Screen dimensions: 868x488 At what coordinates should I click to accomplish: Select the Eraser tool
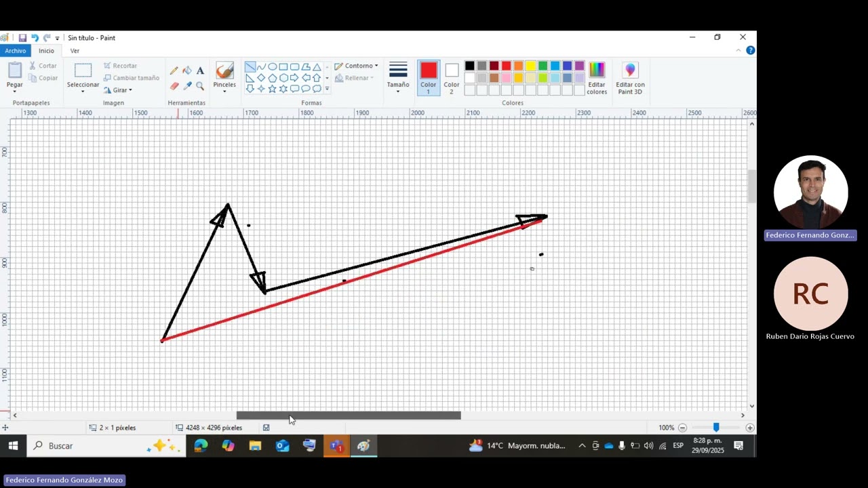[x=174, y=86]
